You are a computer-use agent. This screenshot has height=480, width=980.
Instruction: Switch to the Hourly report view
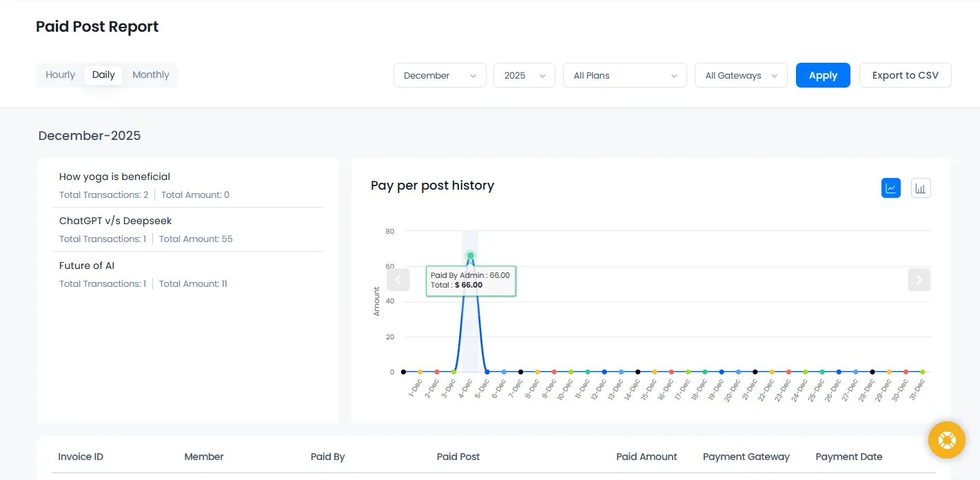point(60,74)
